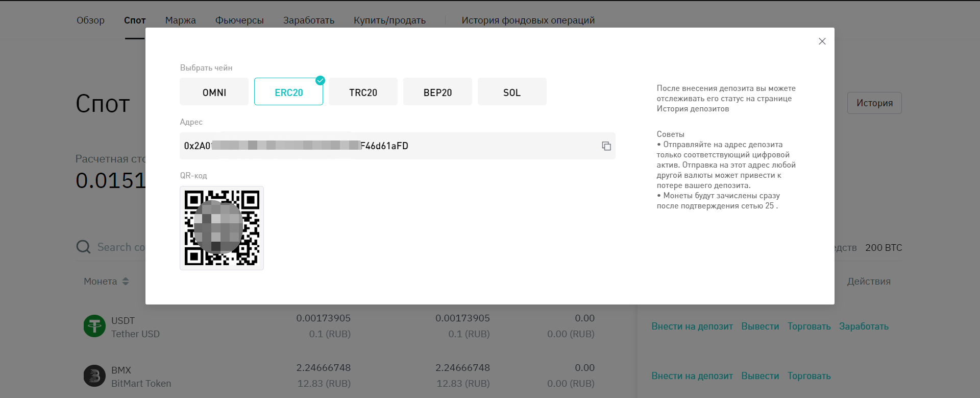Select the BEP20 chain
The height and width of the screenshot is (398, 980).
(437, 92)
